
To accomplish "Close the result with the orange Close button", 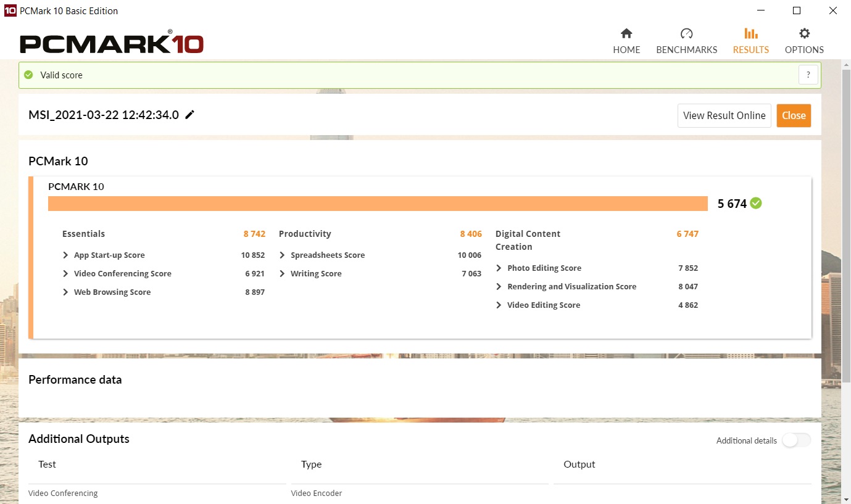I will (794, 115).
